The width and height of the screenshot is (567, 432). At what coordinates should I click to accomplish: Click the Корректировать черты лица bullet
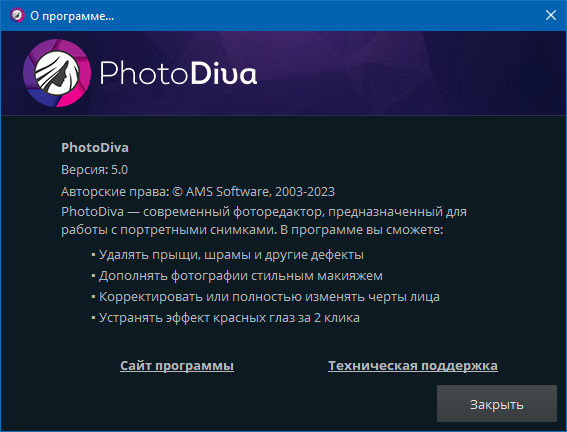(265, 297)
